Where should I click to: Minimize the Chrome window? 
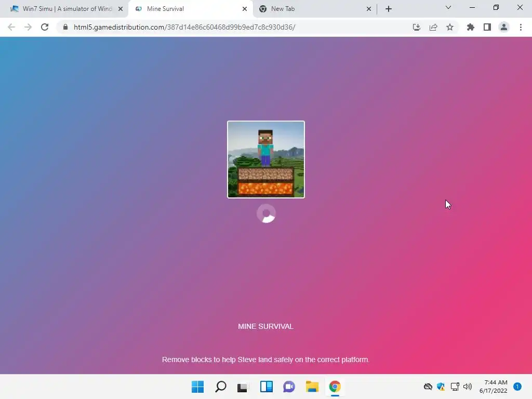click(x=472, y=7)
